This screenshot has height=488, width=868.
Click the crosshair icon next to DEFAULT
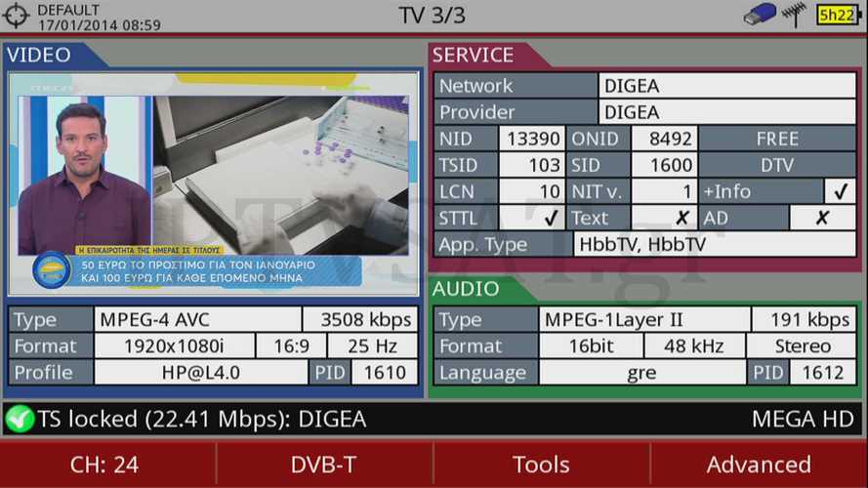click(x=17, y=16)
